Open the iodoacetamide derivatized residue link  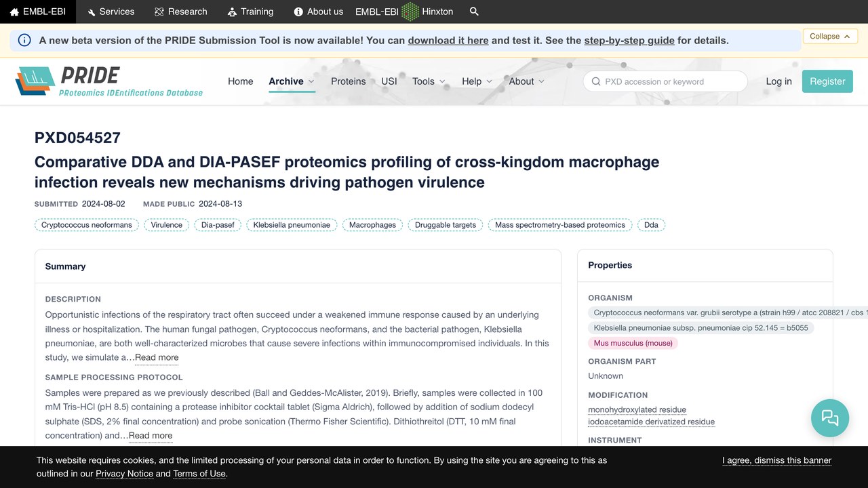click(x=651, y=422)
